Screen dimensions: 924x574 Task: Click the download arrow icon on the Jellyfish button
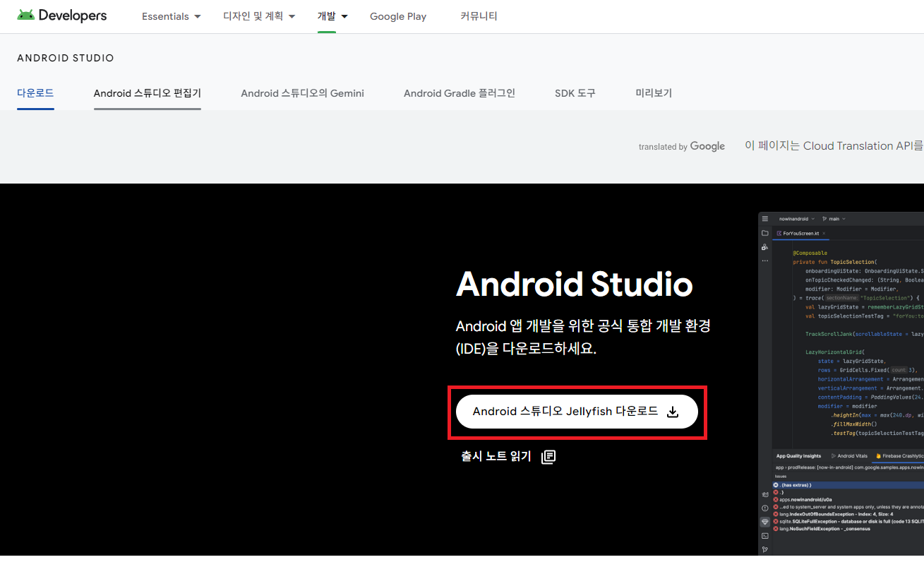673,411
